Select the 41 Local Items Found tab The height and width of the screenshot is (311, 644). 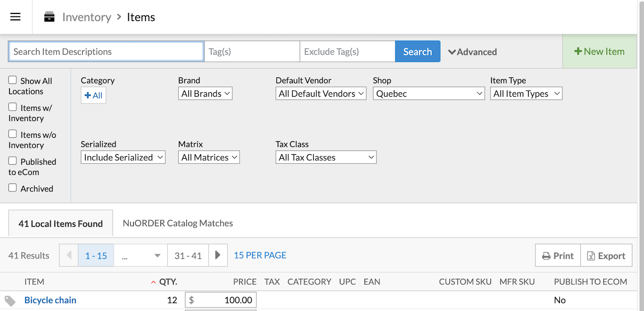coord(61,223)
